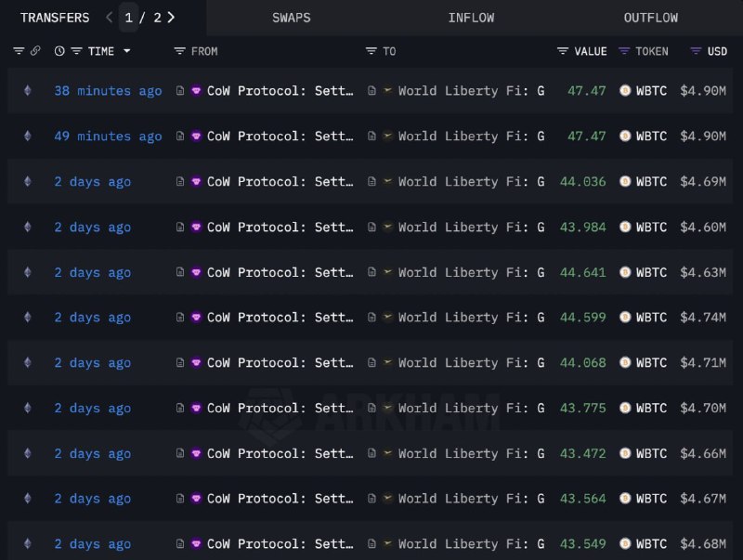The image size is (743, 560).
Task: Open the TOKEN column filter icon
Action: pyautogui.click(x=624, y=51)
